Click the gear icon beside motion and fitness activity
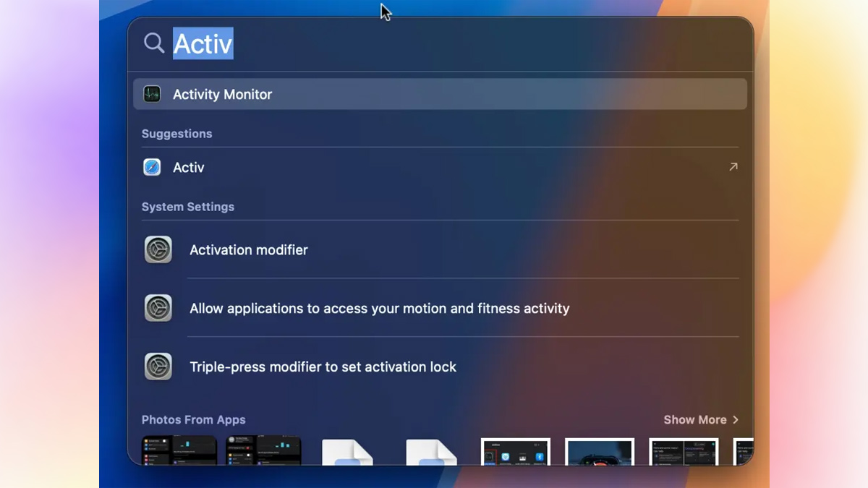 point(158,308)
